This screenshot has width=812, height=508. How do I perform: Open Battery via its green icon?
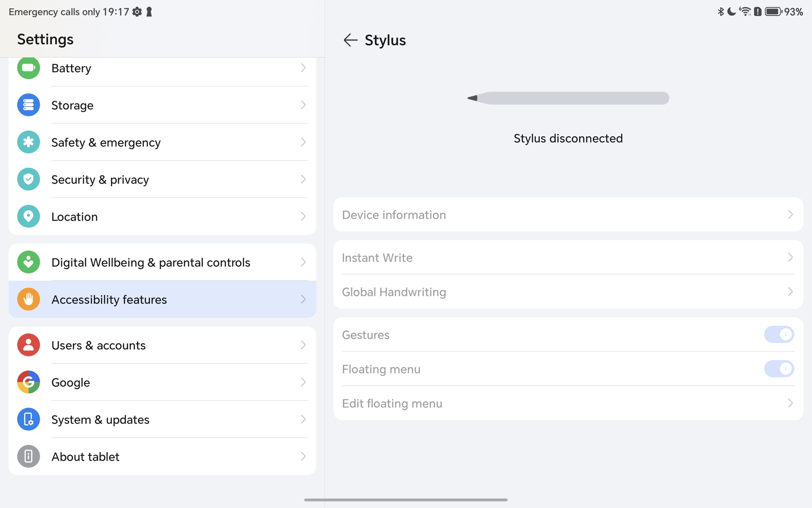pyautogui.click(x=28, y=68)
